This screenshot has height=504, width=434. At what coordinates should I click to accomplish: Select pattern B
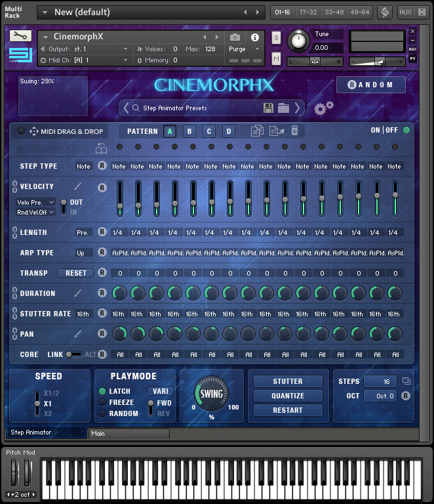[x=189, y=131]
